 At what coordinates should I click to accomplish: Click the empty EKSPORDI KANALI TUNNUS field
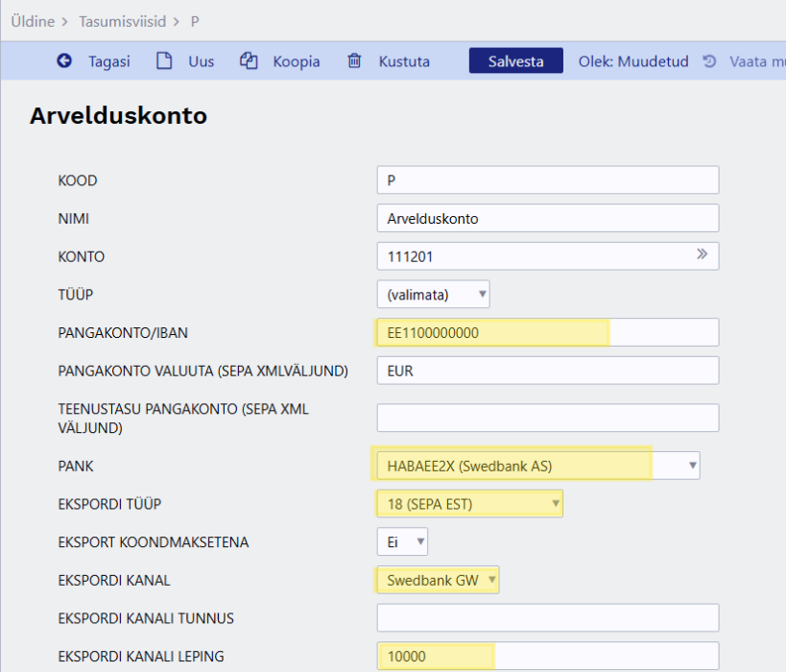[547, 618]
